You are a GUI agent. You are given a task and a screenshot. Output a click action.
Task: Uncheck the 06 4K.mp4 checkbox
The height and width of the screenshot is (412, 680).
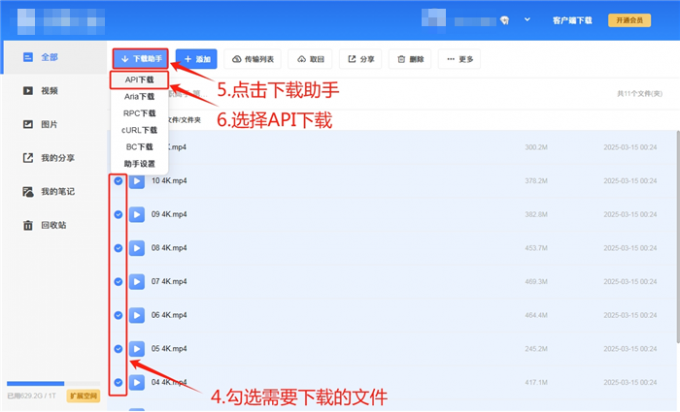pos(118,315)
